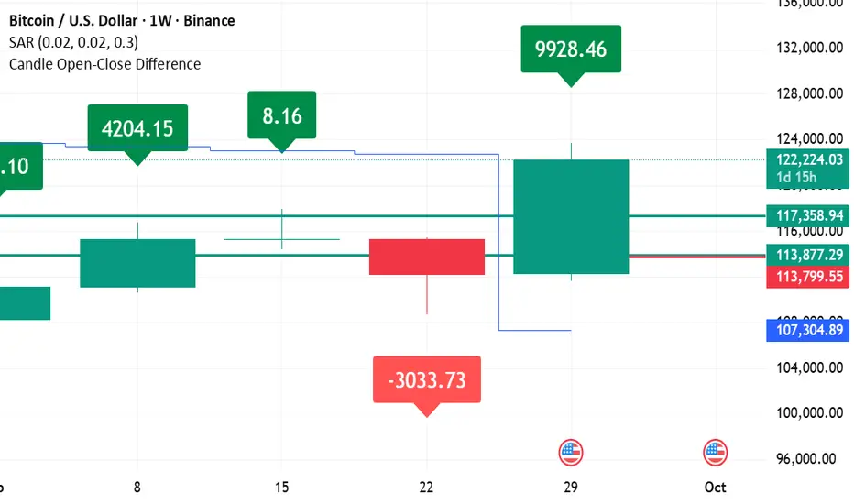This screenshot has width=854, height=504.
Task: Click the green candle body at week 8
Action: point(137,263)
